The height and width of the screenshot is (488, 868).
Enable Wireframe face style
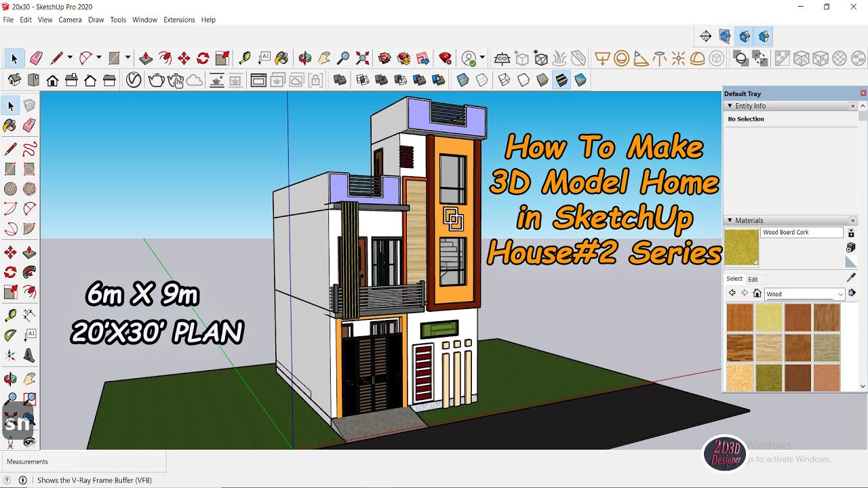click(x=504, y=81)
